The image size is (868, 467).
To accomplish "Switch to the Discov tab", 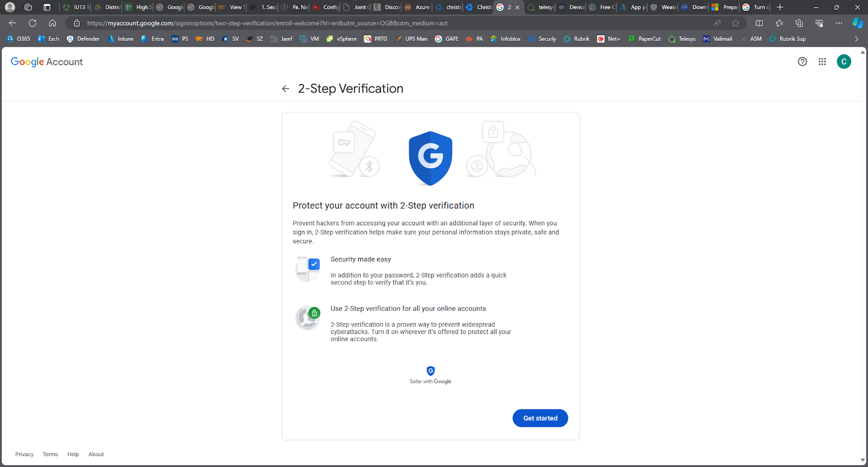I will pos(387,7).
